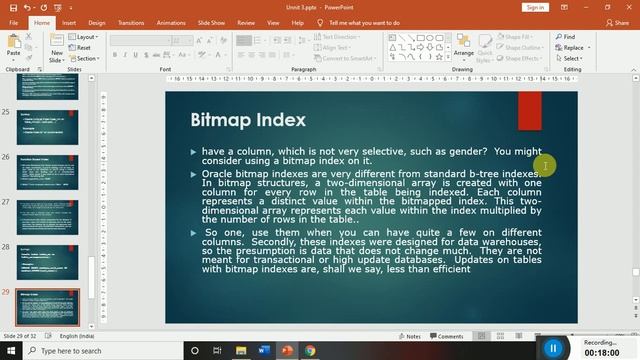Screen dimensions: 640x360
Task: Toggle text Shadow formatting
Action: 146,55
